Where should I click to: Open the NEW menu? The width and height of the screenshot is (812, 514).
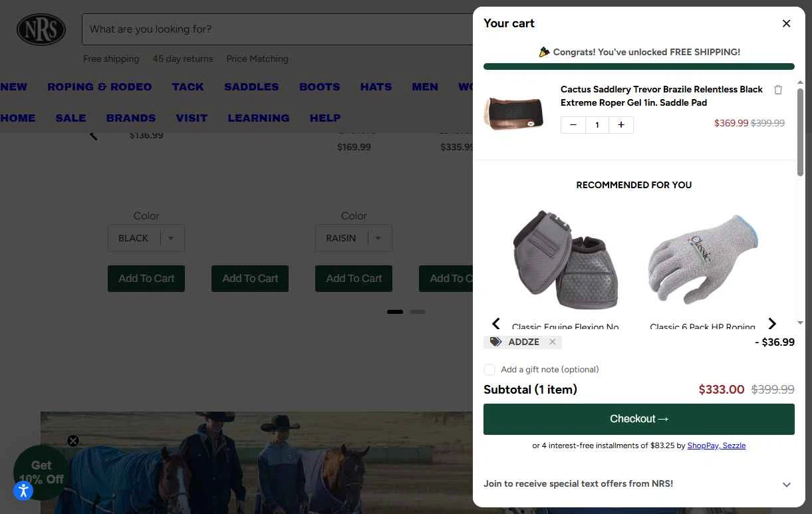13,87
